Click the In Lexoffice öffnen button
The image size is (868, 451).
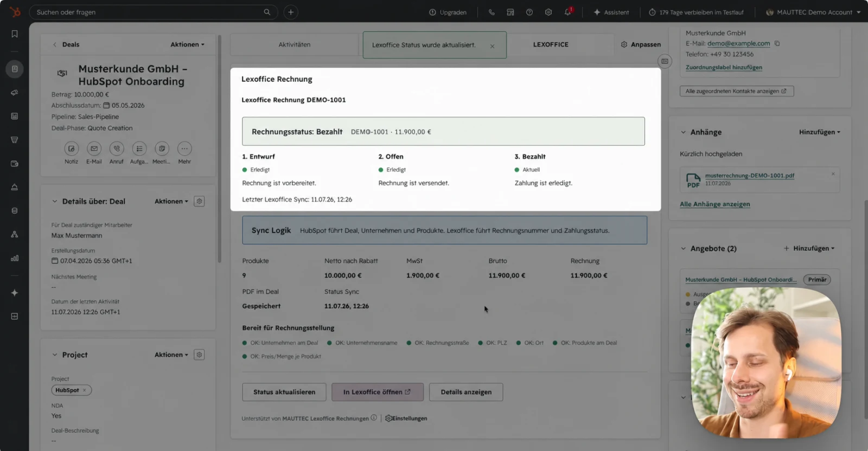378,392
